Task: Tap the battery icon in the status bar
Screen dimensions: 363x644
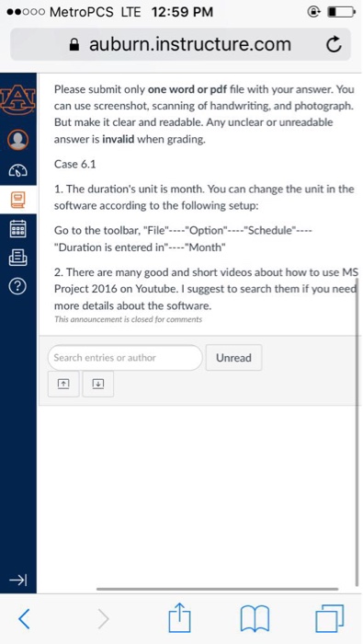Action: click(x=341, y=12)
